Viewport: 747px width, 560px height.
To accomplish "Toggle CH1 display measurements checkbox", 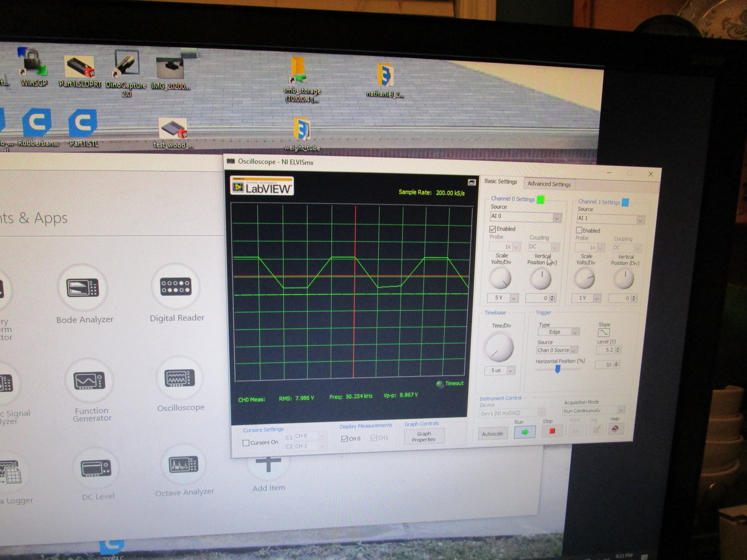I will (373, 437).
